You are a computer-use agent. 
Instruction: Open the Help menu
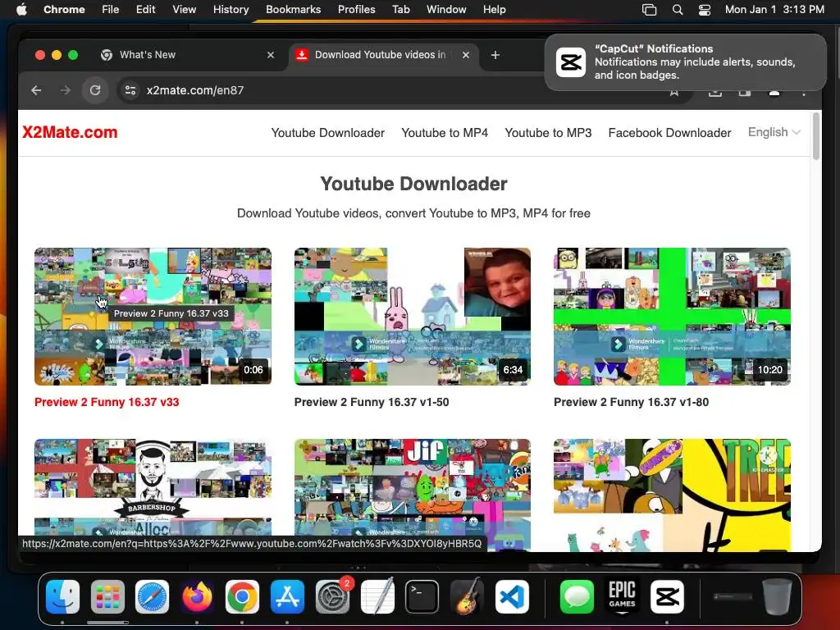coord(494,9)
